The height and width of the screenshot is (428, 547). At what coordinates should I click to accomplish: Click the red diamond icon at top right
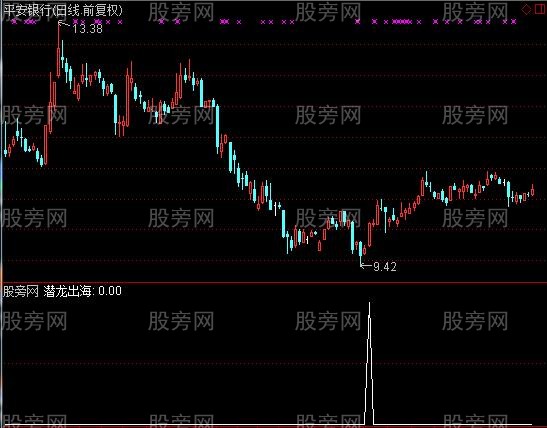526,9
